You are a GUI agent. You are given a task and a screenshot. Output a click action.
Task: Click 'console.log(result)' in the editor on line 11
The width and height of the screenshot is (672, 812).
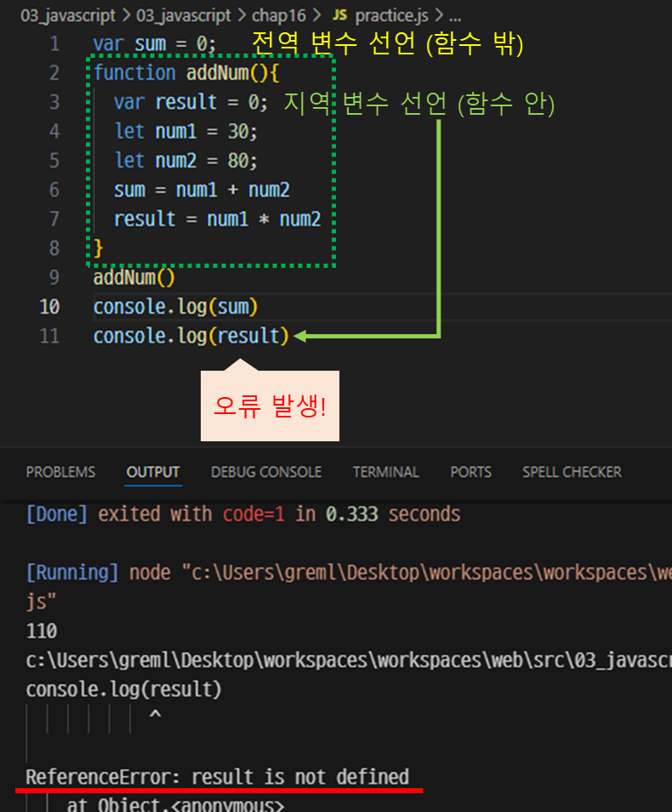[191, 336]
